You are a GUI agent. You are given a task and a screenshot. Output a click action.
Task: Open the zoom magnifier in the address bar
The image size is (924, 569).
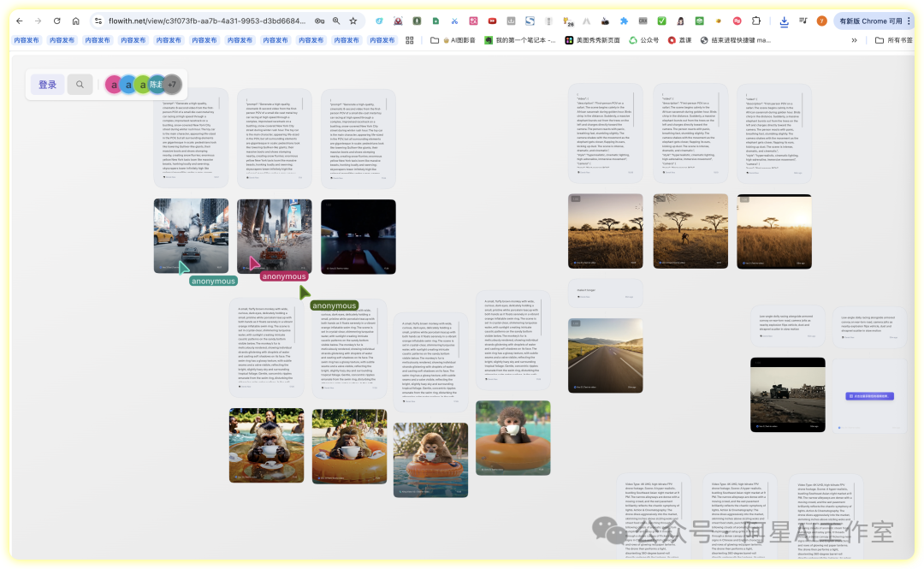pyautogui.click(x=336, y=21)
